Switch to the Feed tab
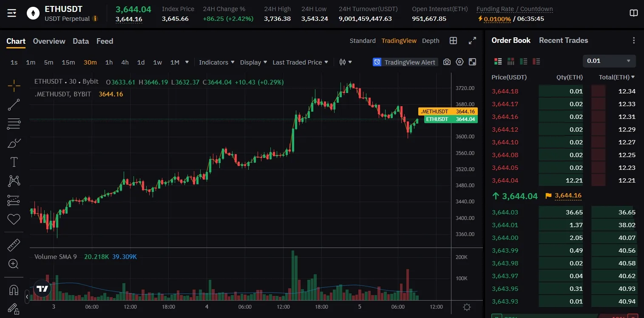Image resolution: width=644 pixels, height=318 pixels. [105, 41]
